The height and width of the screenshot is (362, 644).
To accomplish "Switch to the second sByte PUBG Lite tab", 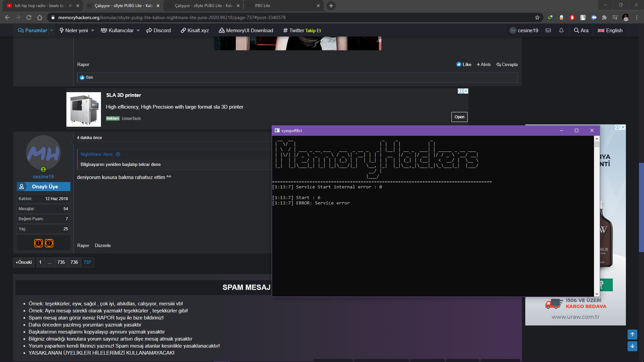I will [x=203, y=6].
